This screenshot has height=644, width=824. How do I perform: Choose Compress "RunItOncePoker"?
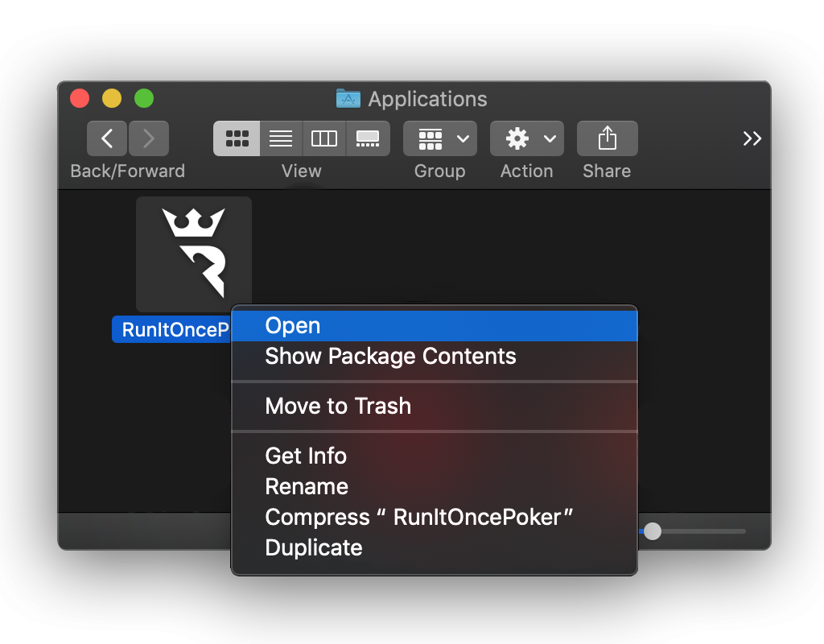pos(435,518)
